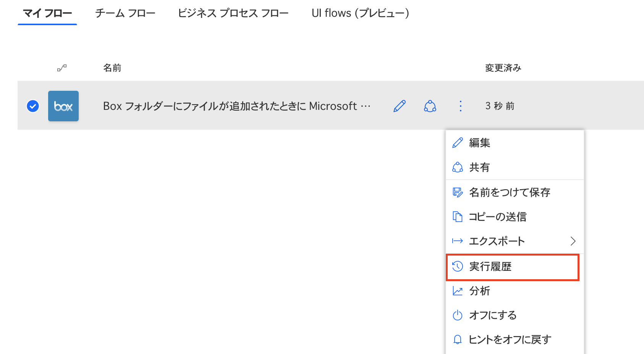Open the Box folder flow by its name
The image size is (644, 354).
click(x=236, y=106)
